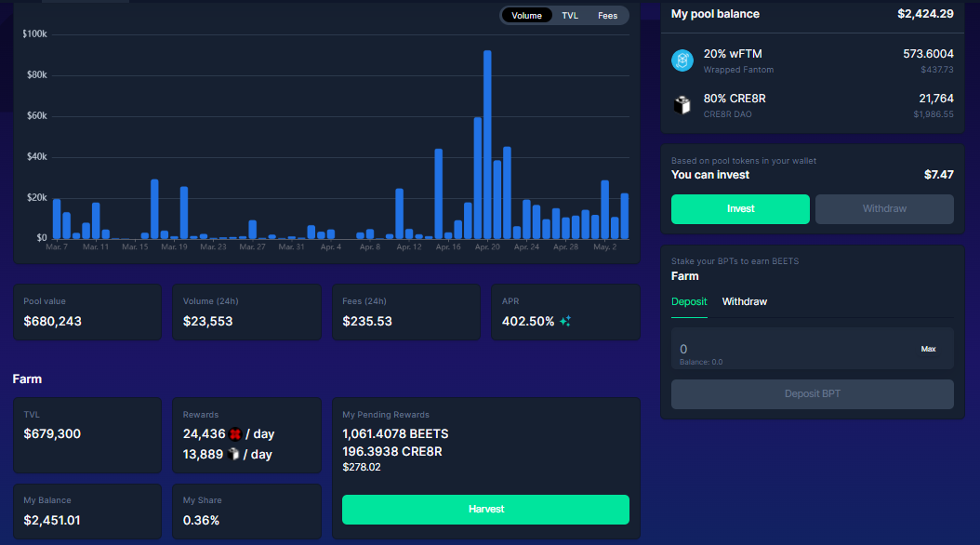The image size is (980, 545).
Task: Click the CRE8R balance 21,764
Action: click(x=936, y=99)
